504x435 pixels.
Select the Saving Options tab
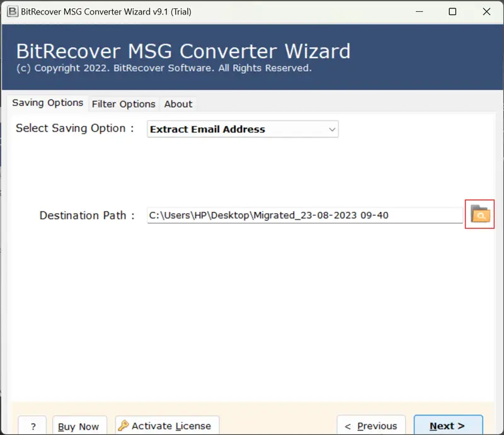[48, 103]
